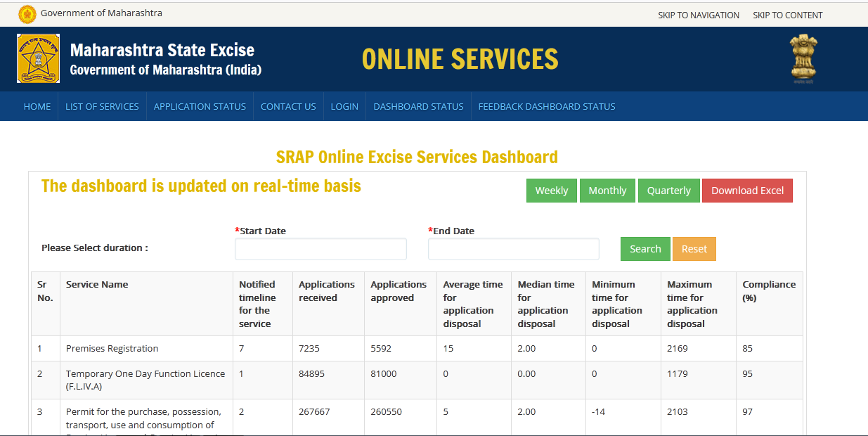Select the Quarterly dashboard view
Viewport: 868px width, 436px height.
(x=668, y=190)
